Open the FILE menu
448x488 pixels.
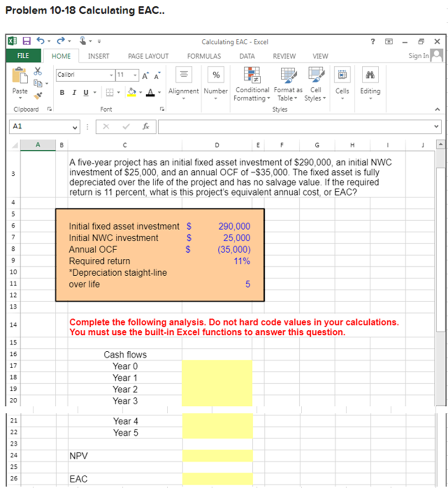tap(22, 56)
